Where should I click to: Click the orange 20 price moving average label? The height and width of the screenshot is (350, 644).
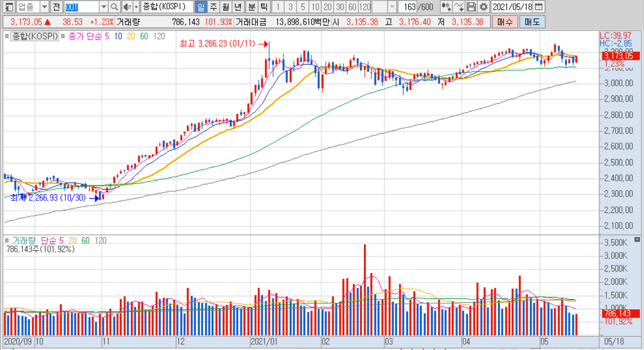[131, 36]
